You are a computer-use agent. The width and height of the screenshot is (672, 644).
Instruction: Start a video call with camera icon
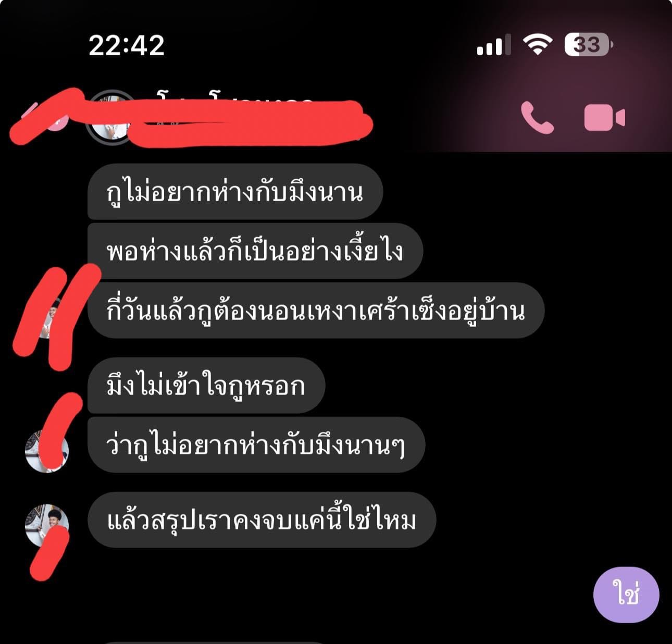604,118
